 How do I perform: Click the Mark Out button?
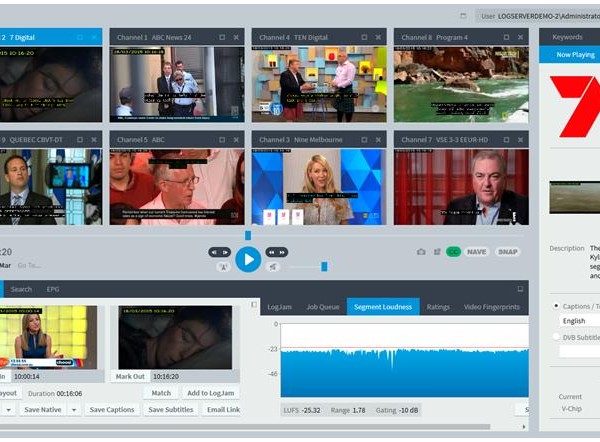(x=130, y=377)
